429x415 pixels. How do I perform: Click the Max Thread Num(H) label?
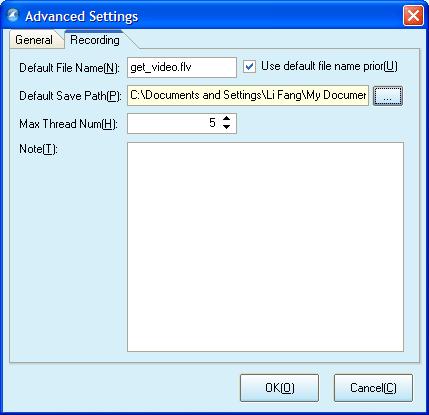(x=68, y=124)
